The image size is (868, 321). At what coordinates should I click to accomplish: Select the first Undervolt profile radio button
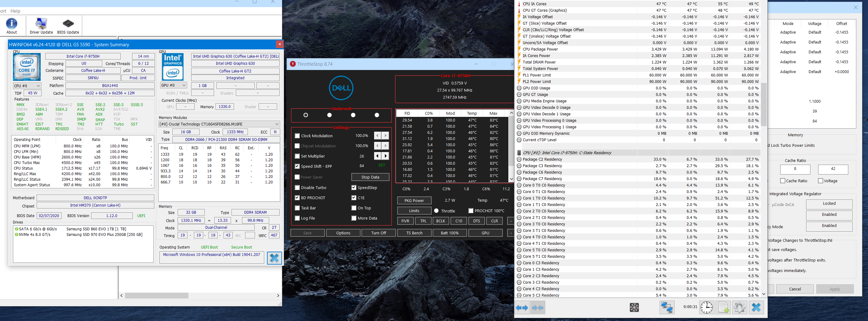306,115
